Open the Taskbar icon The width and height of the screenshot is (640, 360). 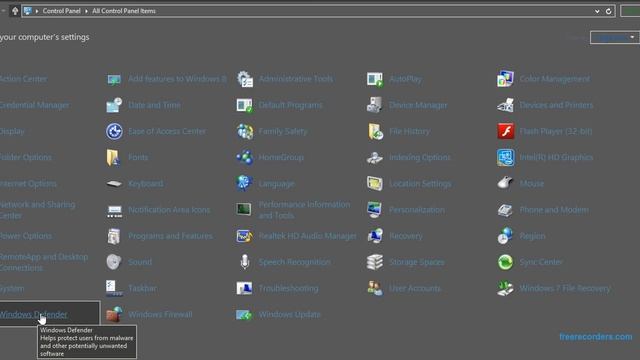(x=114, y=288)
